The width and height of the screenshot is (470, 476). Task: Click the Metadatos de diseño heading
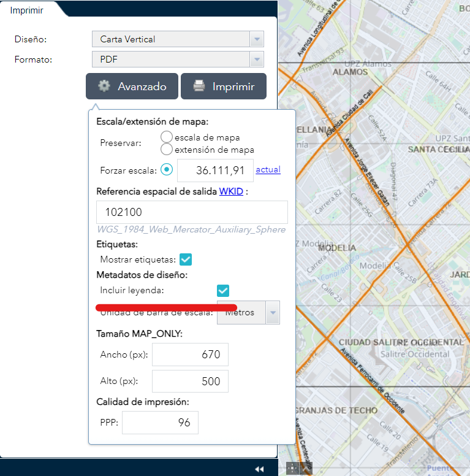142,275
